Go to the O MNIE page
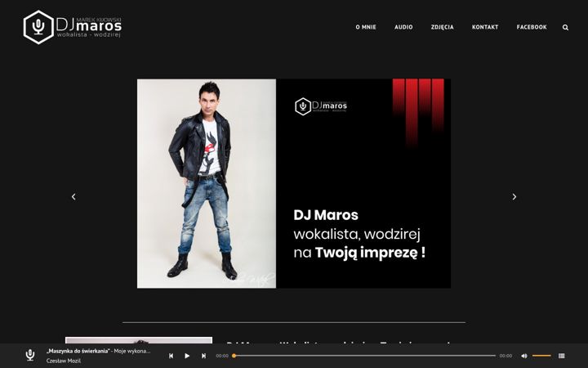 pyautogui.click(x=366, y=27)
